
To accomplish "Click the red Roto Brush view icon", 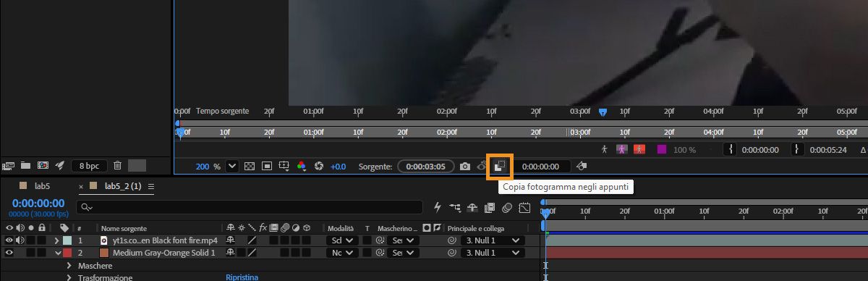I will [x=639, y=149].
